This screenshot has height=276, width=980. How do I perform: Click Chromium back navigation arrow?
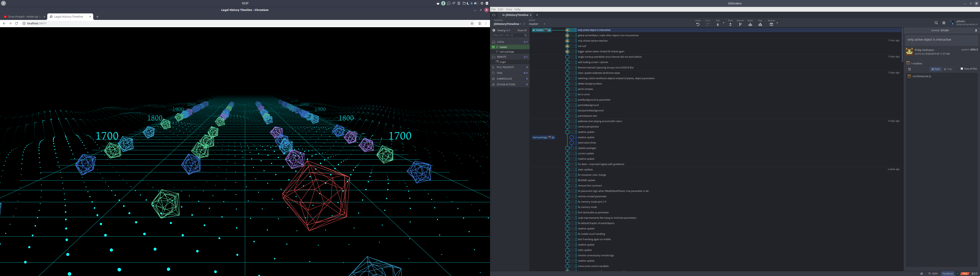click(4, 23)
